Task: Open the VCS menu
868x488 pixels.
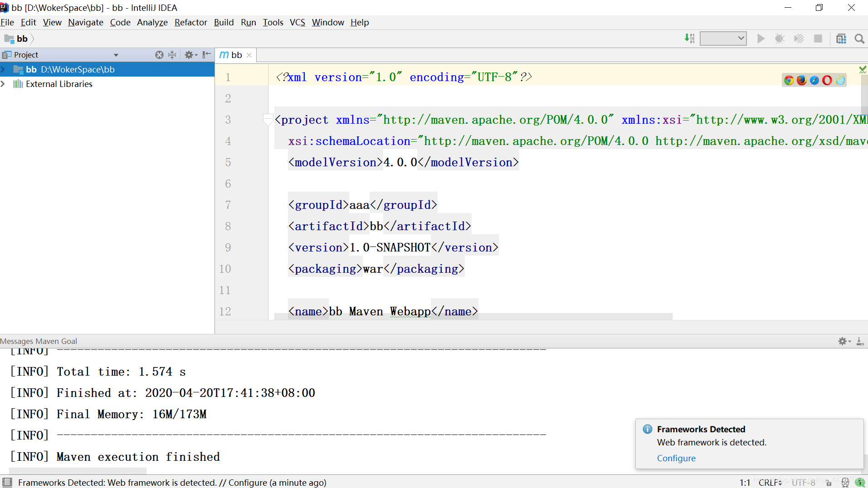Action: tap(297, 22)
